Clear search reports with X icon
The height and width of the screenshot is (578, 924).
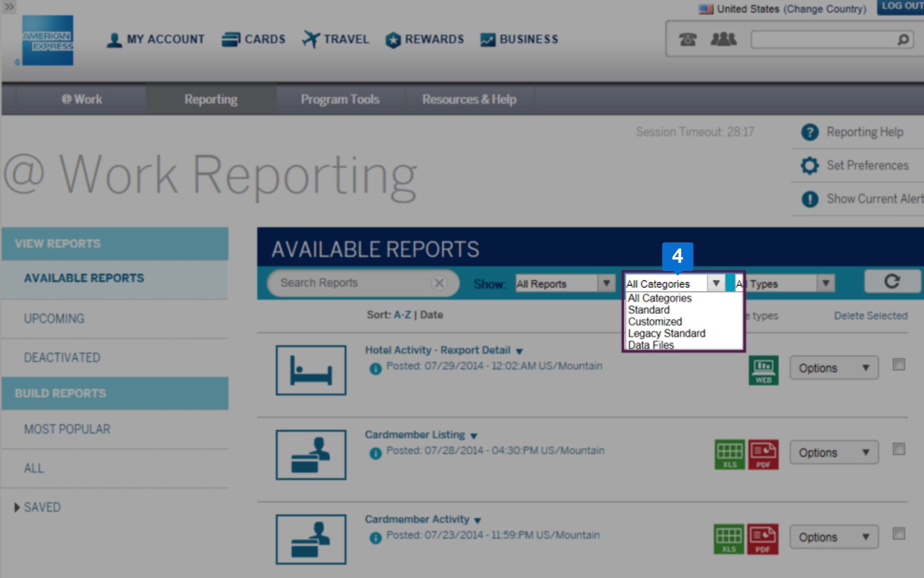pos(439,283)
